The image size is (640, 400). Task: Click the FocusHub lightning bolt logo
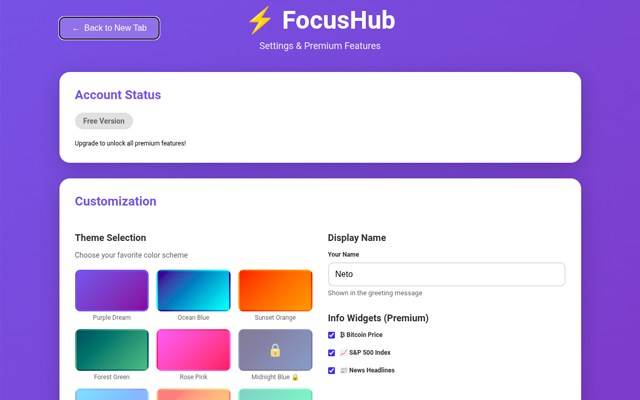260,20
